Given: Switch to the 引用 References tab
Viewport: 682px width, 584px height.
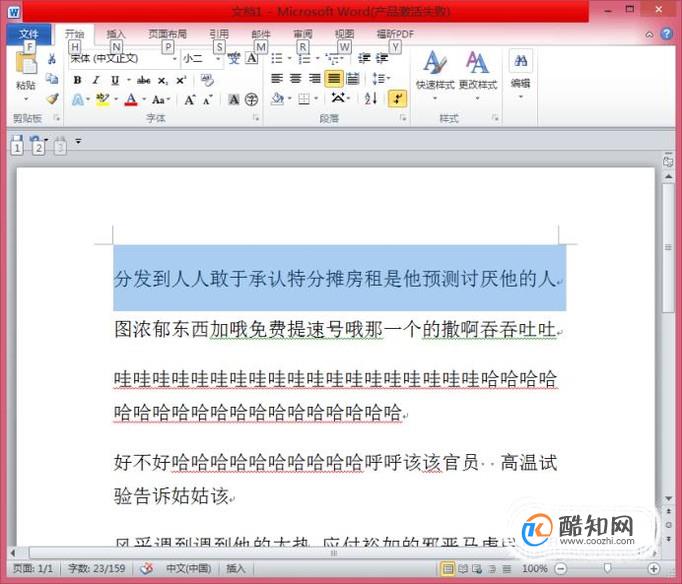Looking at the screenshot, I should 219,34.
